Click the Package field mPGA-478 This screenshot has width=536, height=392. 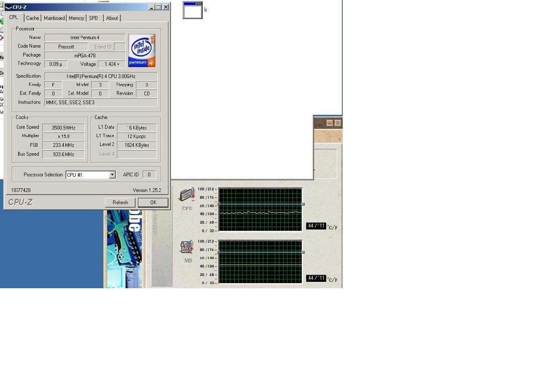click(x=85, y=56)
